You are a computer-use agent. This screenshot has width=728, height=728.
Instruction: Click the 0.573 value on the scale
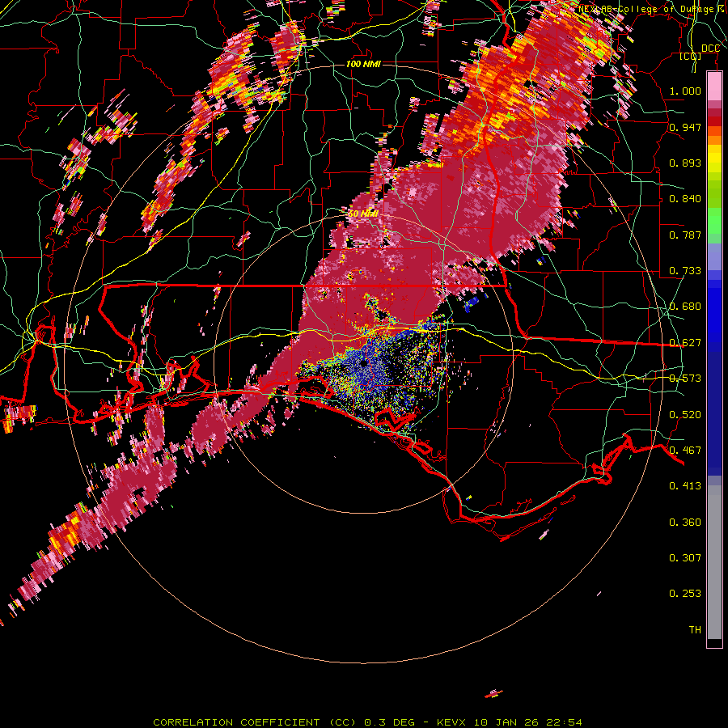click(685, 379)
